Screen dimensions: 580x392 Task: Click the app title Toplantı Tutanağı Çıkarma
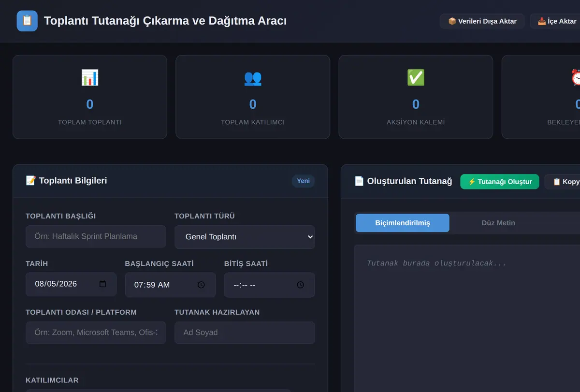point(165,21)
